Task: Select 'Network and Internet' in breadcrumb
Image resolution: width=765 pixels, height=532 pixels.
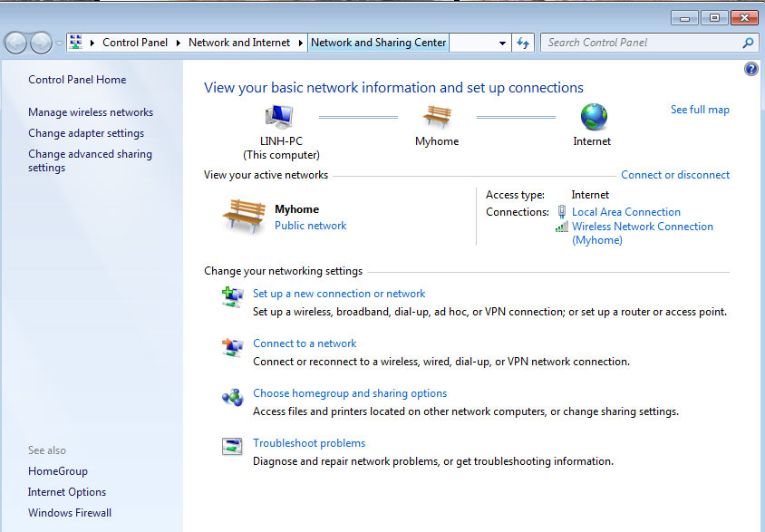Action: 239,43
